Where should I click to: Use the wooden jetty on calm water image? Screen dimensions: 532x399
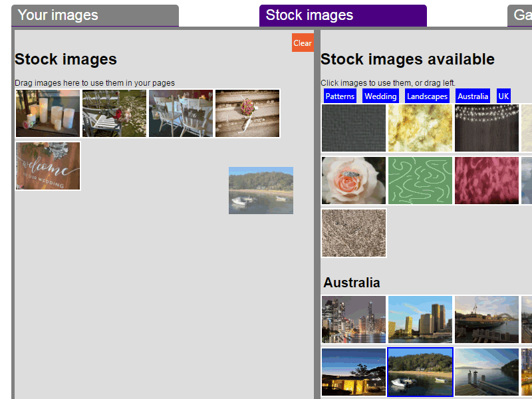(x=487, y=372)
